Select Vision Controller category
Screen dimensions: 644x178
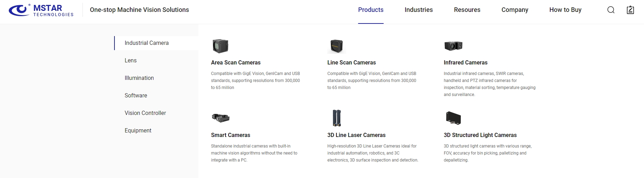point(145,113)
